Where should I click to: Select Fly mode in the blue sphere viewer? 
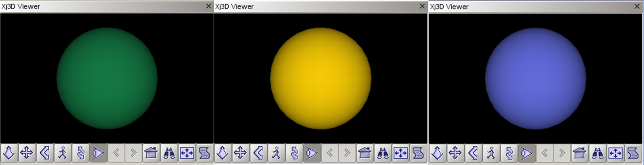[437, 152]
